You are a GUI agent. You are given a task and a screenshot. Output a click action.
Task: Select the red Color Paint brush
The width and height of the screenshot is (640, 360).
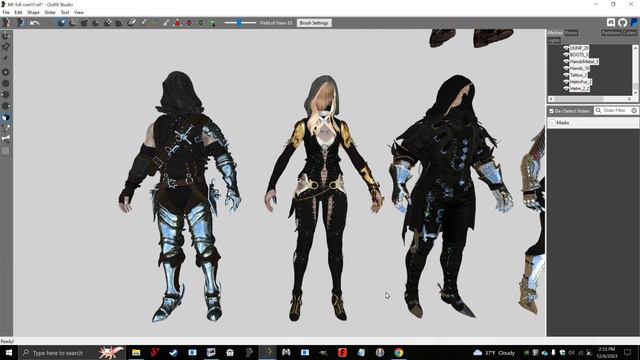click(x=178, y=23)
